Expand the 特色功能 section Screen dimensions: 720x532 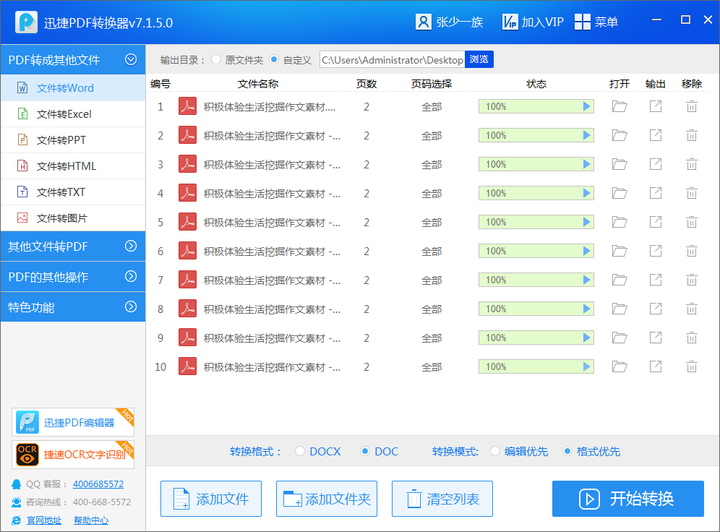(131, 307)
